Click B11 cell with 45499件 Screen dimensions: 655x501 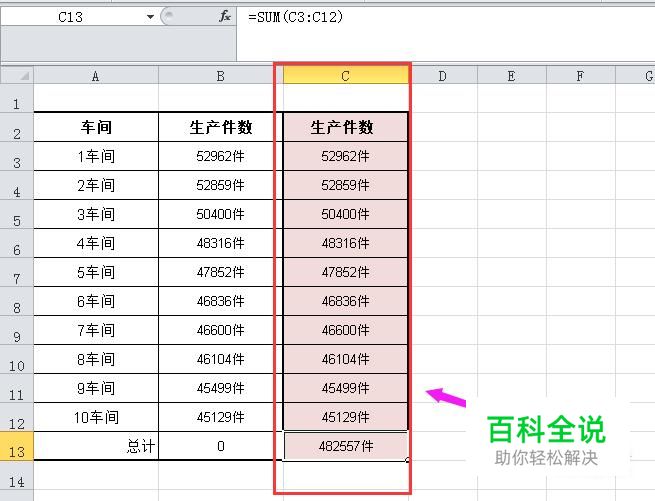(221, 388)
